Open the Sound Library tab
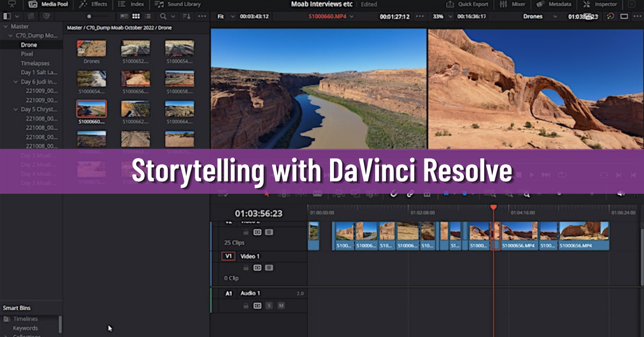 (x=179, y=4)
